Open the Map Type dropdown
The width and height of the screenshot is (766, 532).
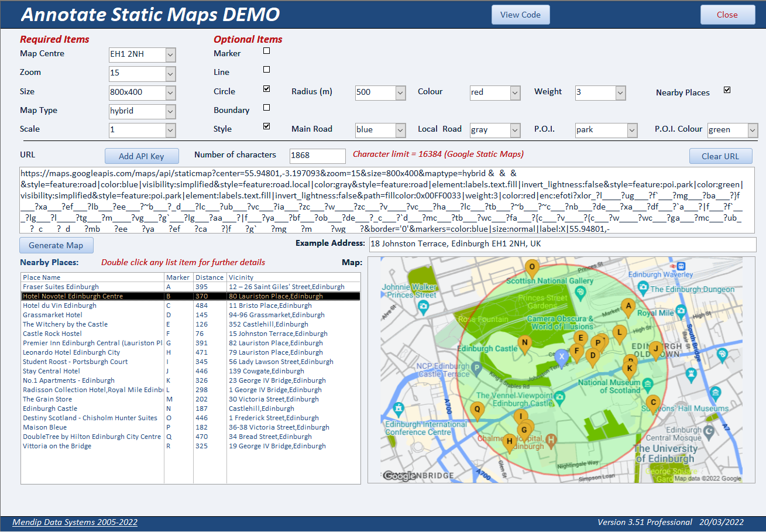170,111
